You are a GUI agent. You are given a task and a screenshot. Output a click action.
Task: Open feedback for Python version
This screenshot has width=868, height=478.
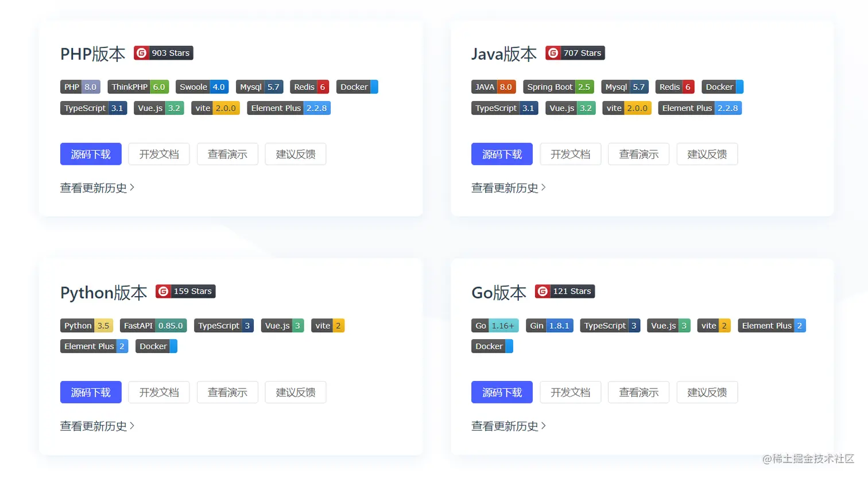296,392
